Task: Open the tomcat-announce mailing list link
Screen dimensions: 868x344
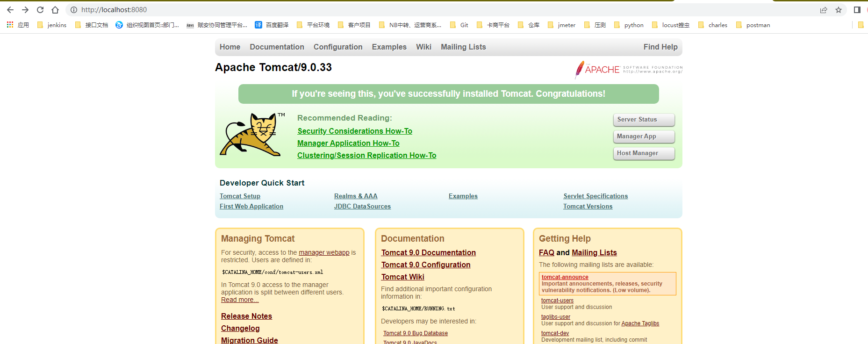Action: 565,277
